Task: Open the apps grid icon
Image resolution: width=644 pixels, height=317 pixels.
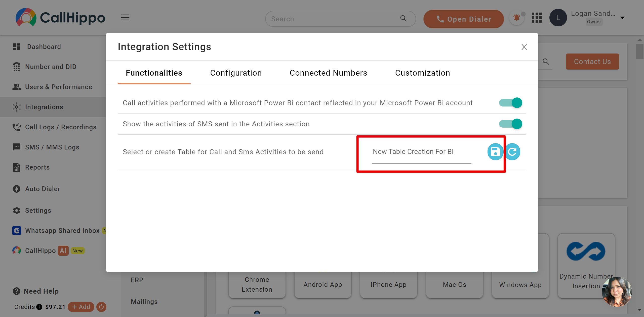Action: coord(537,18)
